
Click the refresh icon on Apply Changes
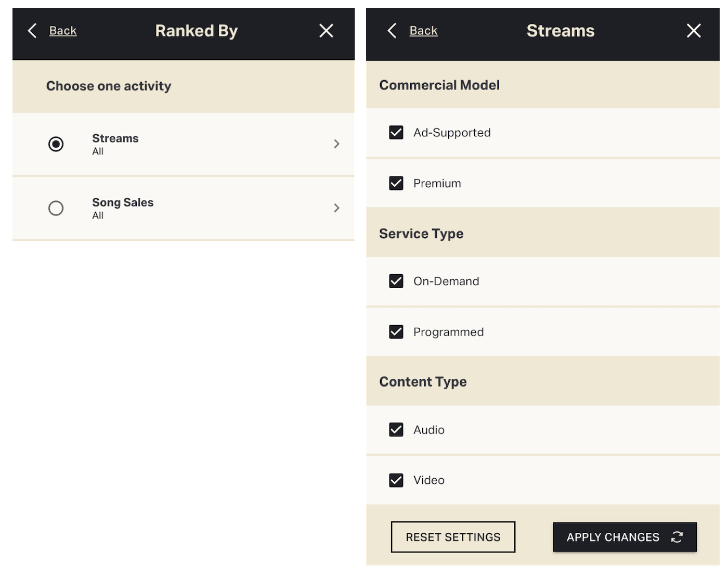click(x=677, y=537)
